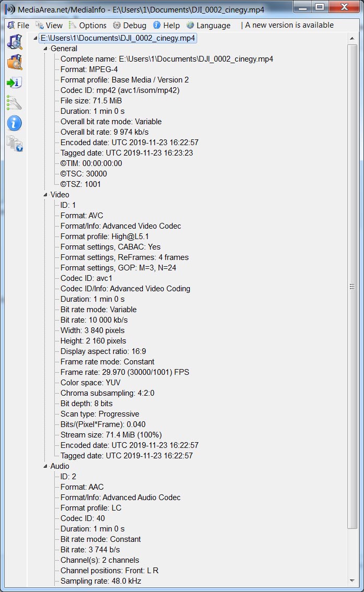Select 'File size: 71.5 MiB' row
The width and height of the screenshot is (364, 592).
click(91, 101)
